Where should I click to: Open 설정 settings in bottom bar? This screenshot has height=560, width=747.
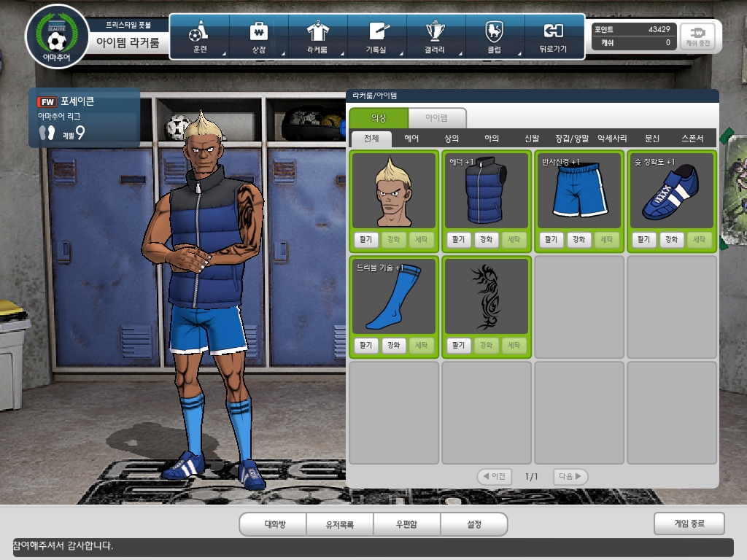pos(473,524)
